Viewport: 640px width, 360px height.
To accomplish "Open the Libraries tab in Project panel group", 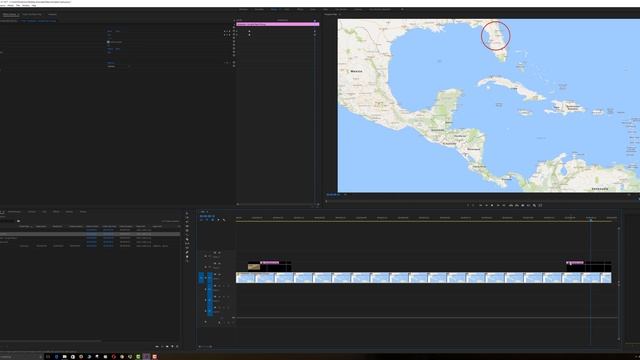I will (32, 212).
